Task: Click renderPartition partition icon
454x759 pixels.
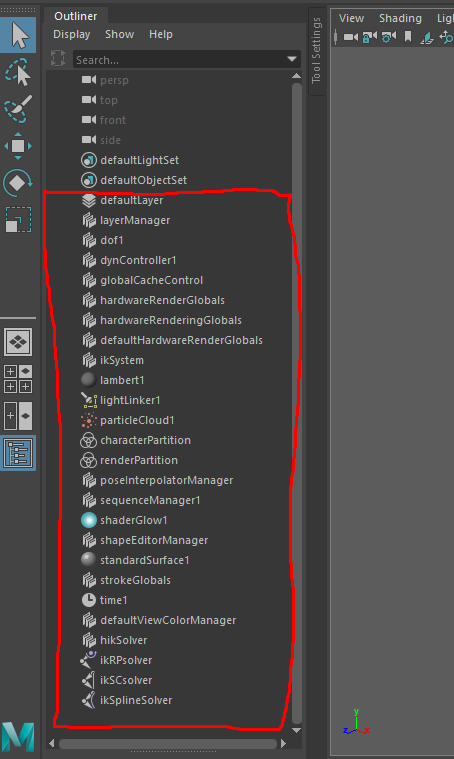Action: 89,460
